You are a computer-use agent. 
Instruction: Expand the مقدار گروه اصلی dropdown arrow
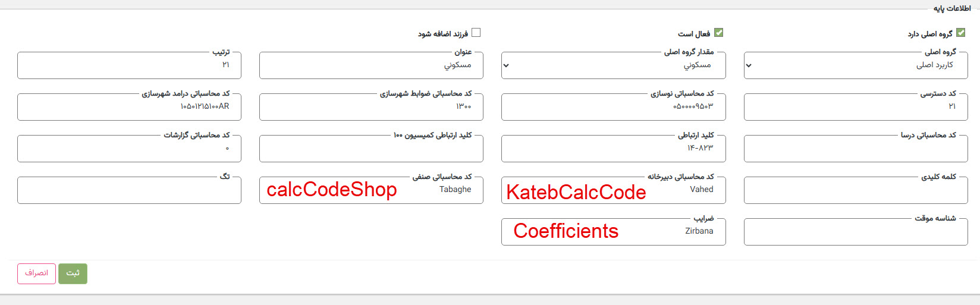tap(506, 65)
